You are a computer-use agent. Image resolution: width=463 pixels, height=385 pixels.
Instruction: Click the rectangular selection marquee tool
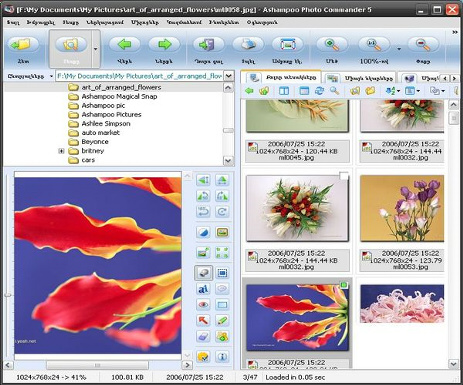pyautogui.click(x=222, y=273)
